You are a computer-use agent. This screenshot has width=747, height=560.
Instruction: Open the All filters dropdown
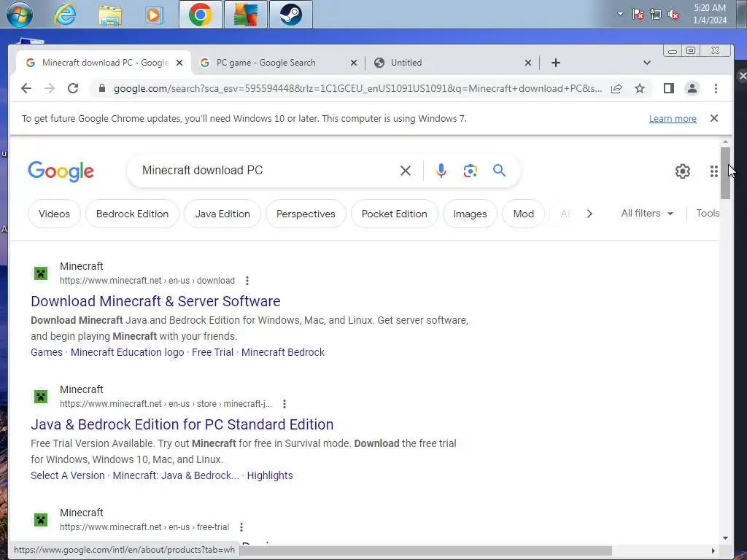[647, 214]
